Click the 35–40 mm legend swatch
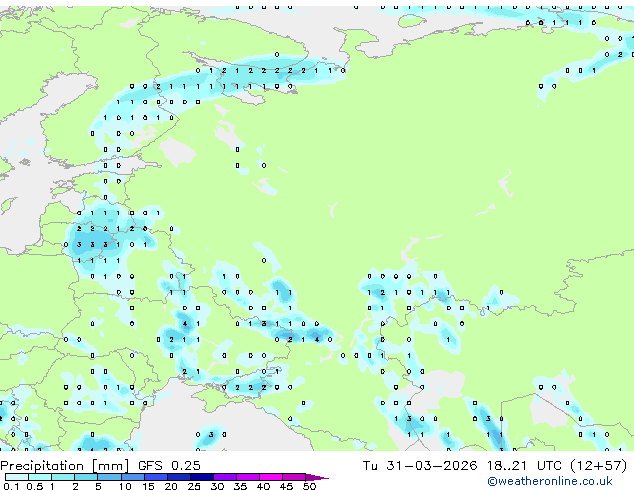The height and width of the screenshot is (490, 634). click(247, 477)
